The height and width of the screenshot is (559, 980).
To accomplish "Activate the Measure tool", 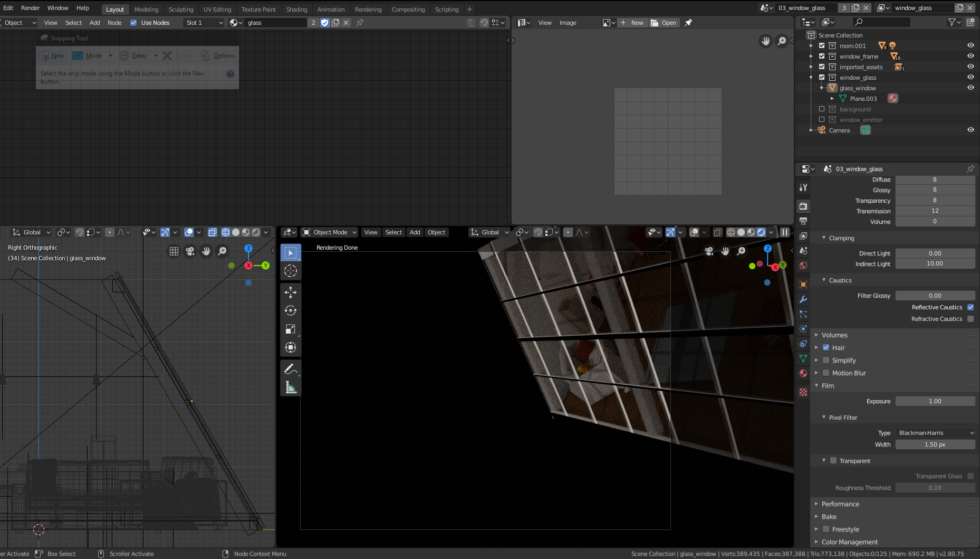I will tap(291, 387).
